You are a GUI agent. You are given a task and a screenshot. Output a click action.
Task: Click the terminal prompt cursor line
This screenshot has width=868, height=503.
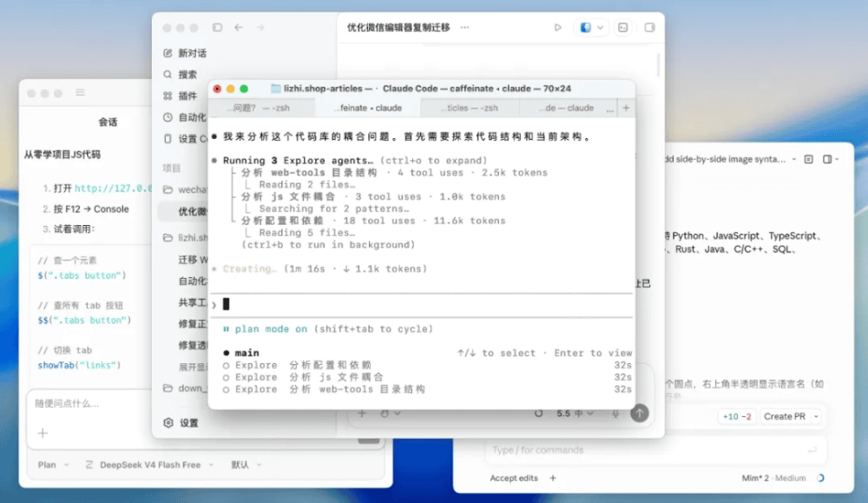pos(421,304)
